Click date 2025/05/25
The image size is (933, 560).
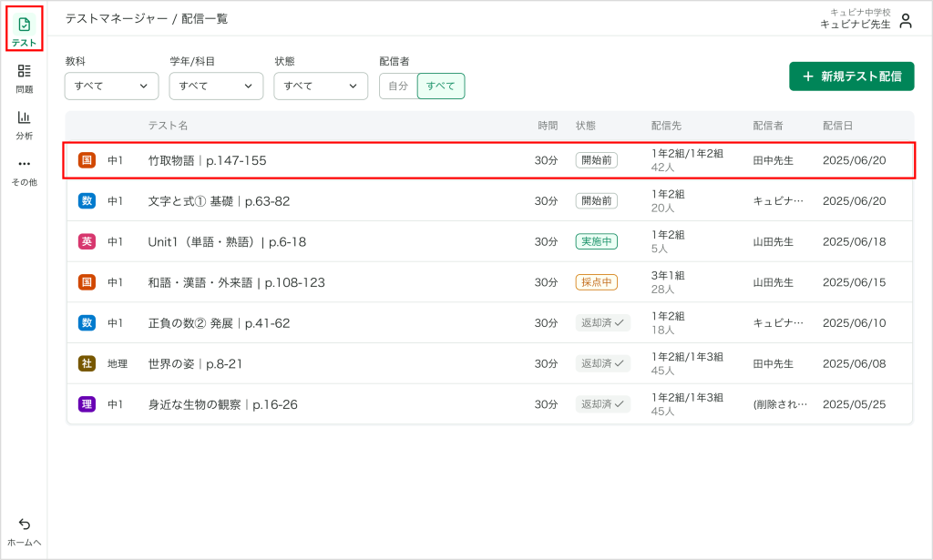[854, 404]
